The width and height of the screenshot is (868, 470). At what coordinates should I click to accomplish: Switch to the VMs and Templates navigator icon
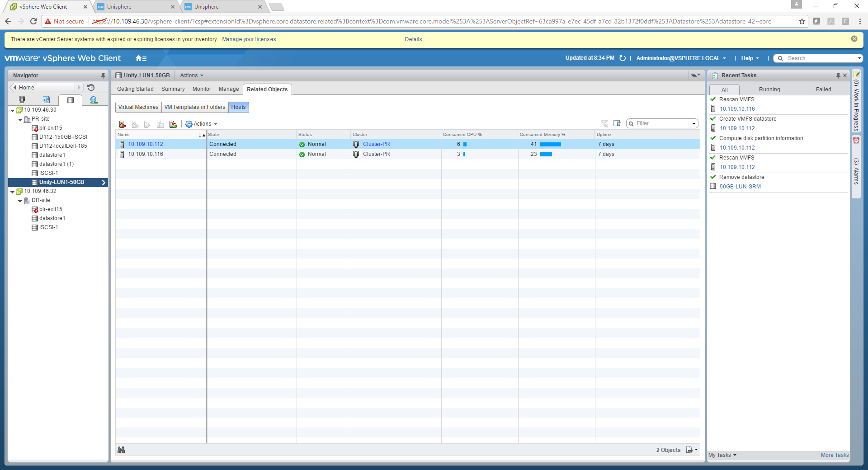tap(46, 100)
